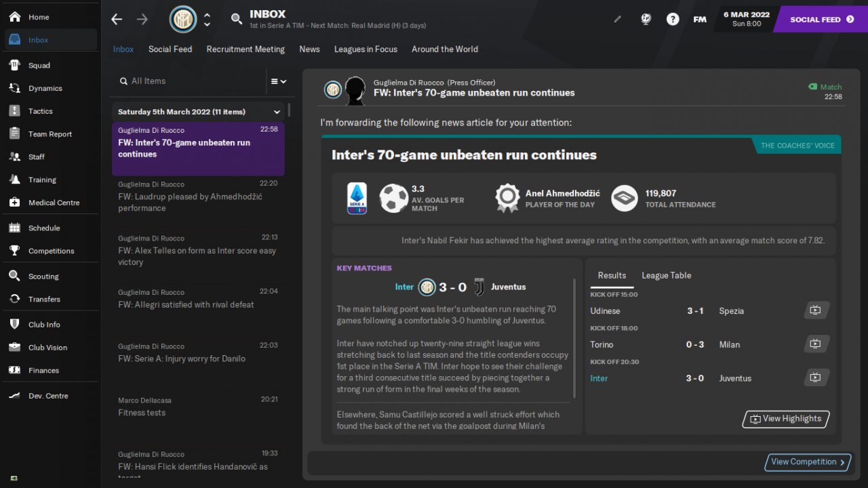Click the pencil edit icon in header
Viewport: 868px width, 488px height.
click(618, 20)
